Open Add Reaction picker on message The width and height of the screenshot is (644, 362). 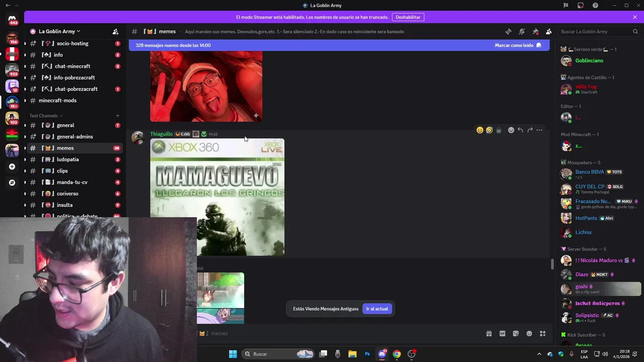pos(511,130)
